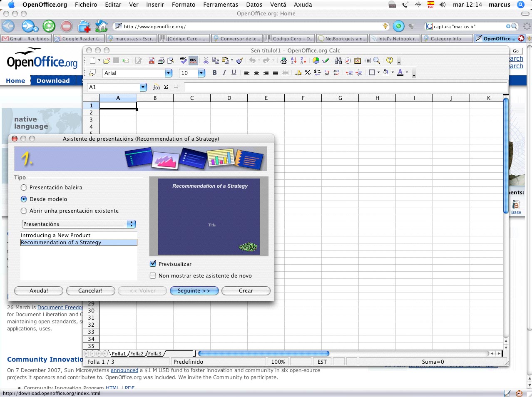Run spellcheck with ABC checkmark icon
The image size is (532, 397).
click(x=183, y=61)
